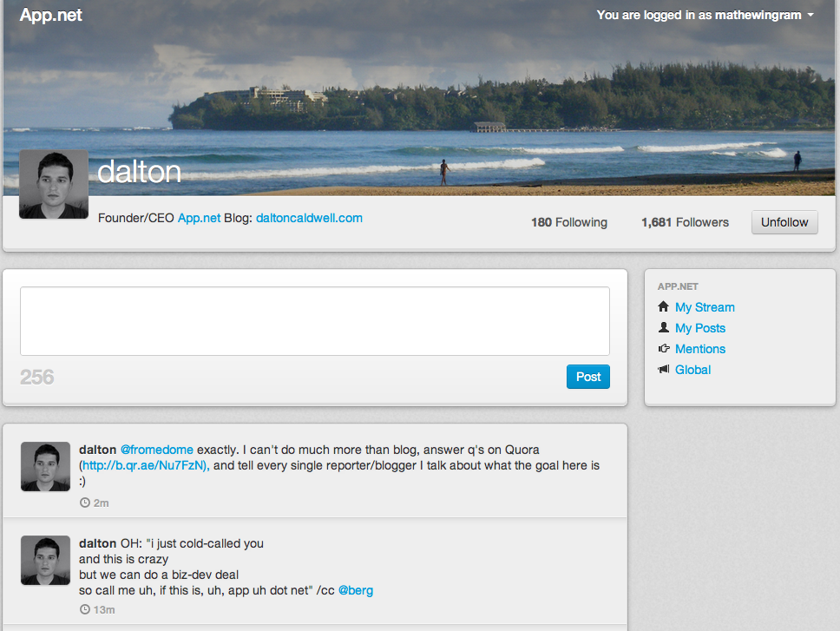Open My Posts link
840x631 pixels.
[x=699, y=328]
